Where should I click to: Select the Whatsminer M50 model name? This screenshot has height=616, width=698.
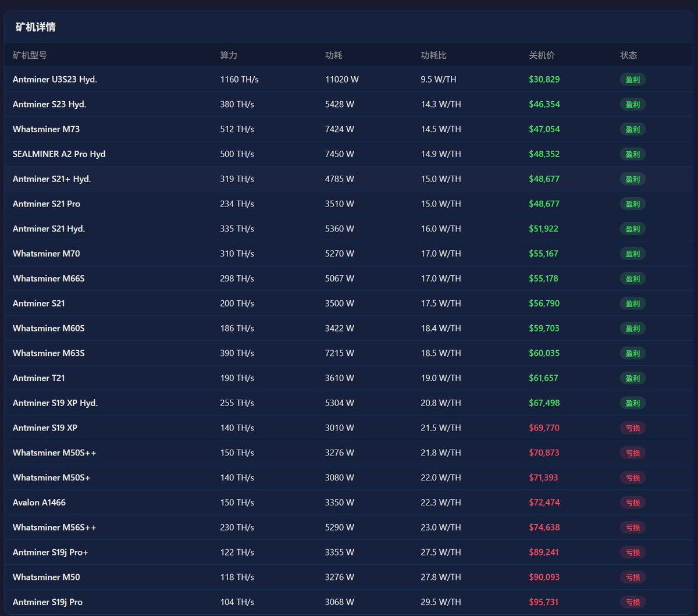tap(47, 578)
